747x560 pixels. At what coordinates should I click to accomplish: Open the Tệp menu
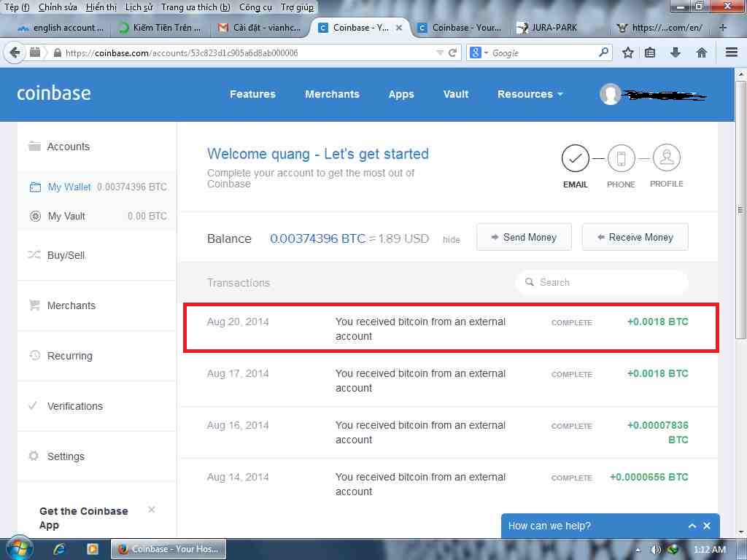[18, 7]
